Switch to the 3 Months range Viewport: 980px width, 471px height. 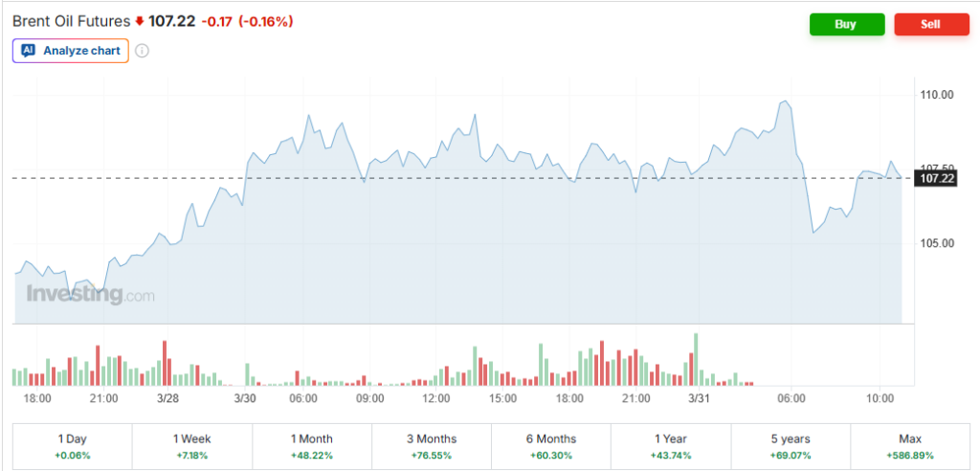(x=431, y=446)
